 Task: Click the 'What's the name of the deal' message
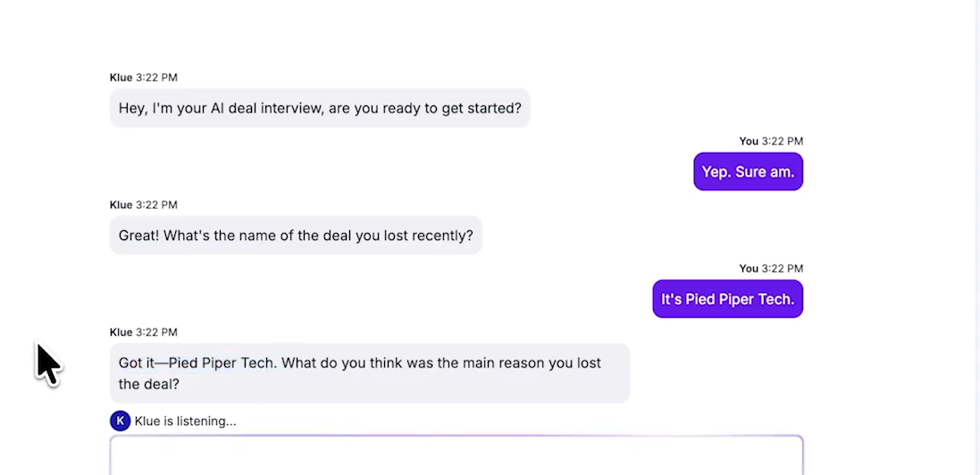296,236
